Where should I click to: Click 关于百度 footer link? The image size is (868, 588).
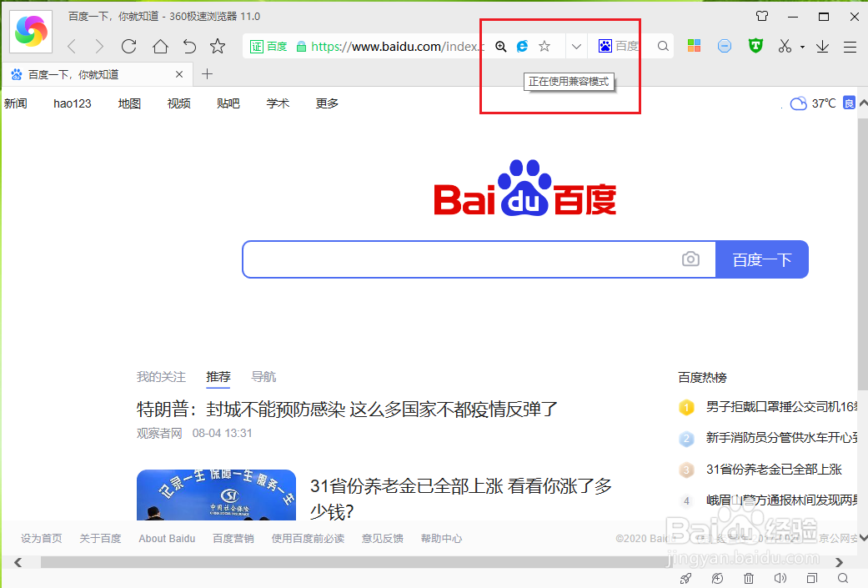click(100, 538)
